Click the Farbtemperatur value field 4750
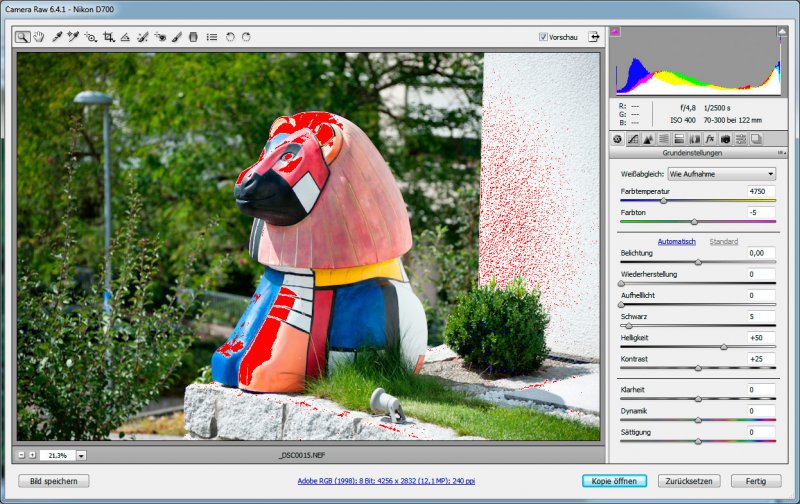Image resolution: width=800 pixels, height=504 pixels. (761, 191)
